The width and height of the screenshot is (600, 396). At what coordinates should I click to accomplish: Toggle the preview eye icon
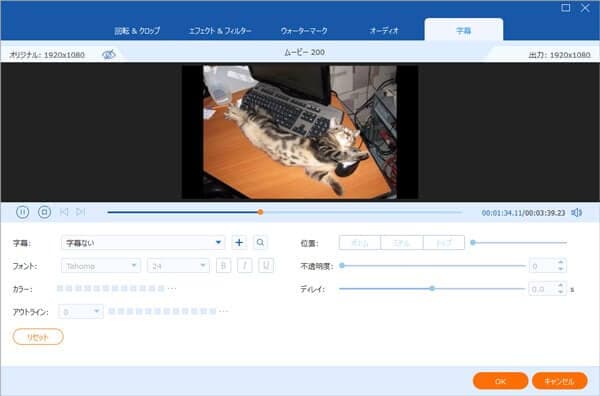tap(109, 54)
